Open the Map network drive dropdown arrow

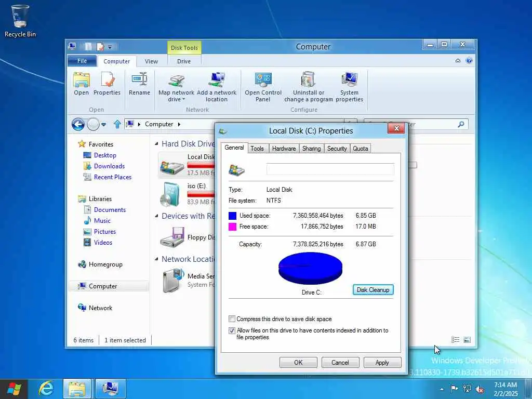tap(183, 100)
